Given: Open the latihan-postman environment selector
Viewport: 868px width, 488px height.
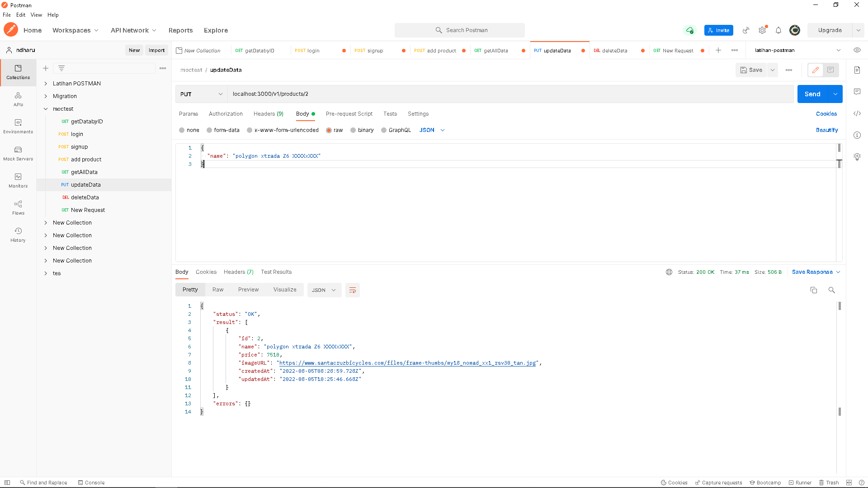Looking at the screenshot, I should point(797,50).
